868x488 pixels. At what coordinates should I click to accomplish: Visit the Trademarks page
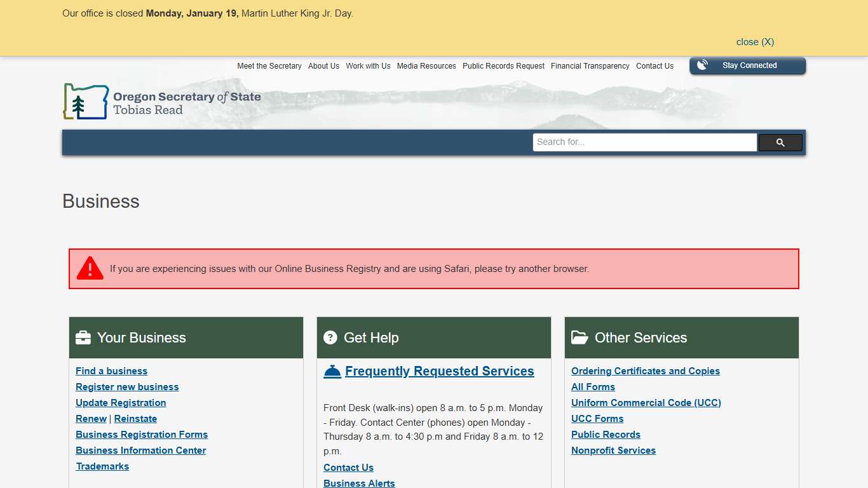tap(102, 466)
